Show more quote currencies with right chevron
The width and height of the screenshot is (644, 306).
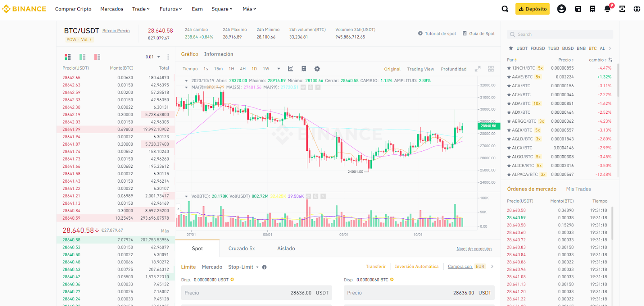point(610,48)
